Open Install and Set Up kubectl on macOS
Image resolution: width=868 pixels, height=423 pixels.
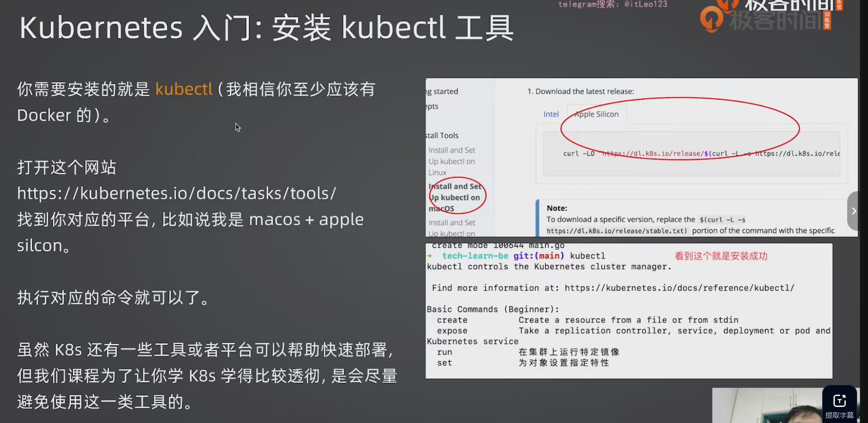coord(455,197)
